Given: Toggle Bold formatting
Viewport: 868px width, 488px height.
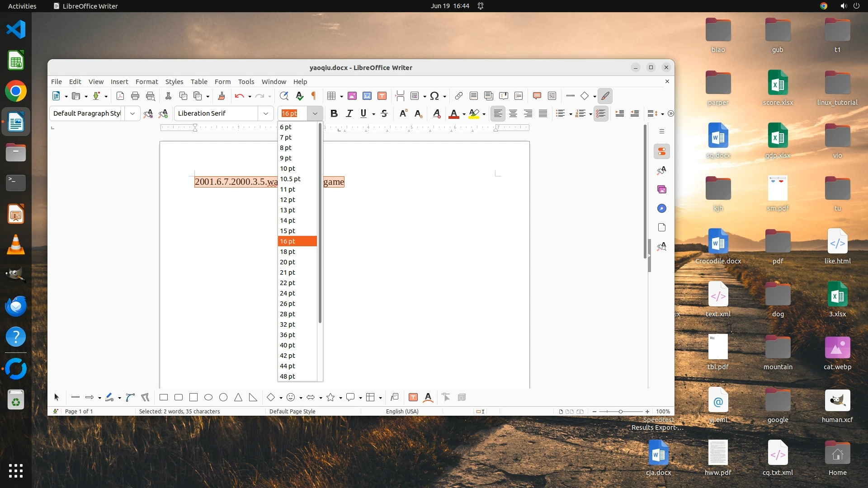Looking at the screenshot, I should [334, 113].
